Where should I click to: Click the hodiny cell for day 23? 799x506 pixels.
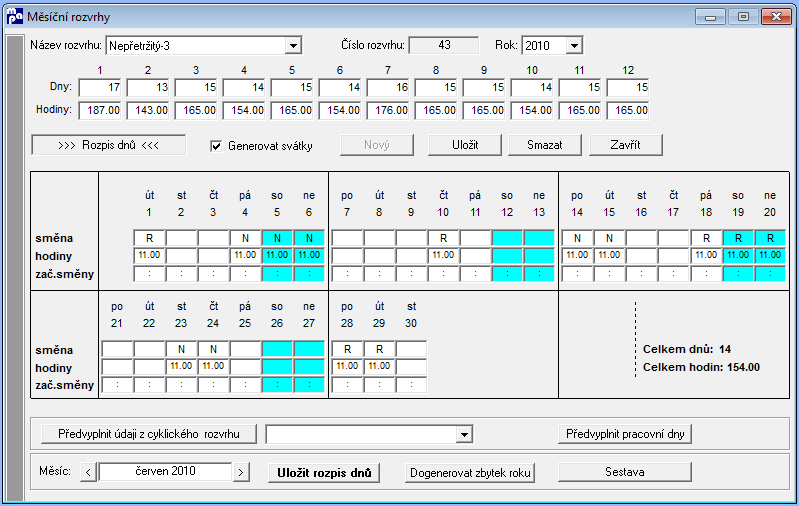(x=181, y=367)
